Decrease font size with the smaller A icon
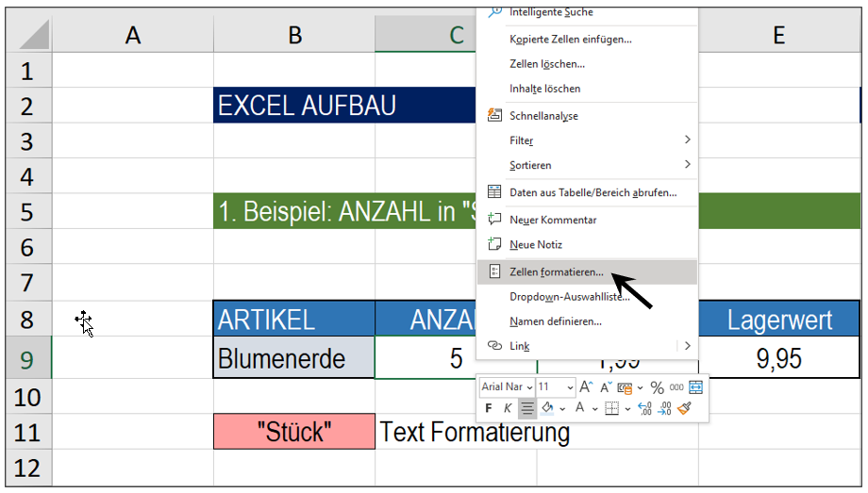 [606, 387]
